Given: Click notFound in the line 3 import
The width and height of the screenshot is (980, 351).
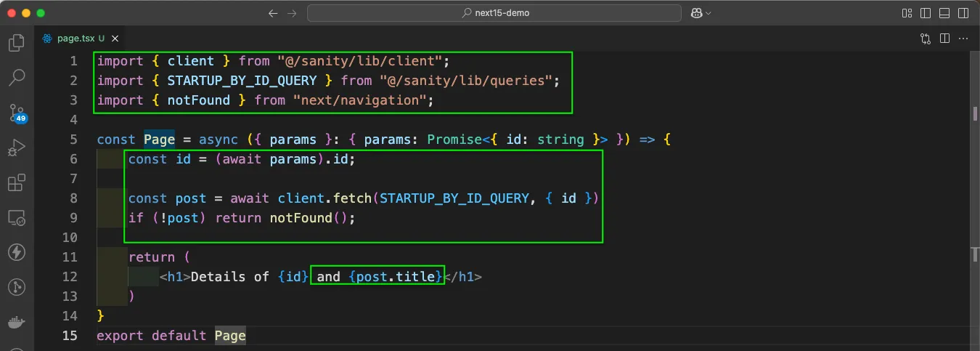Looking at the screenshot, I should pos(199,100).
